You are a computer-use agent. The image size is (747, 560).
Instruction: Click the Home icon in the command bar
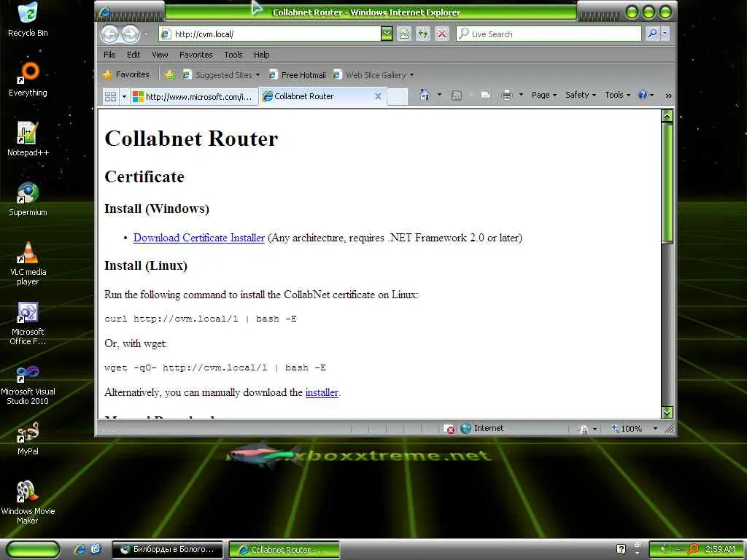pos(425,96)
